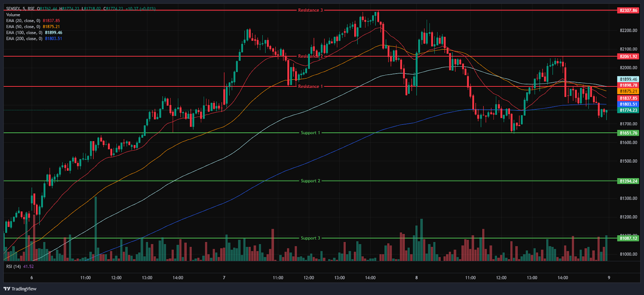
Task: Select the EMA (20, close, 0) legend entry
Action: (23, 20)
